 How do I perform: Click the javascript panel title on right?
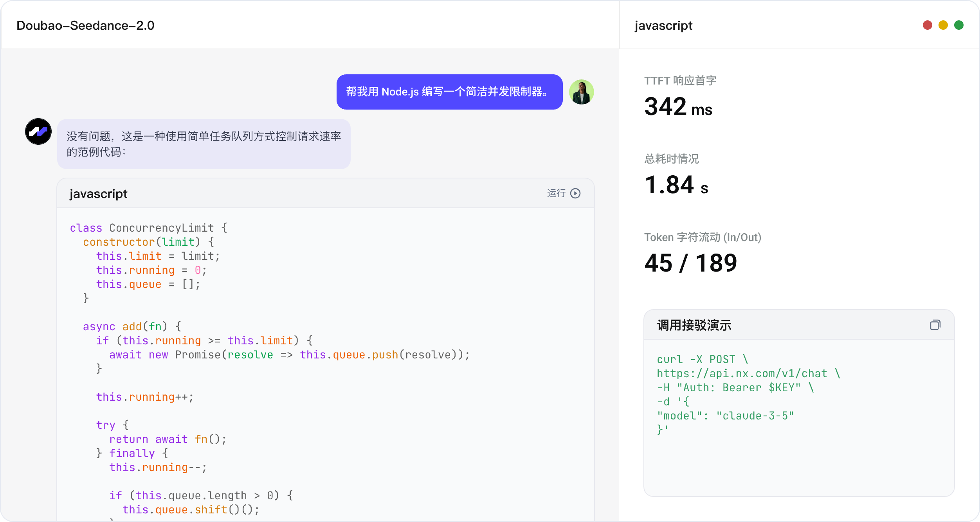pyautogui.click(x=663, y=25)
